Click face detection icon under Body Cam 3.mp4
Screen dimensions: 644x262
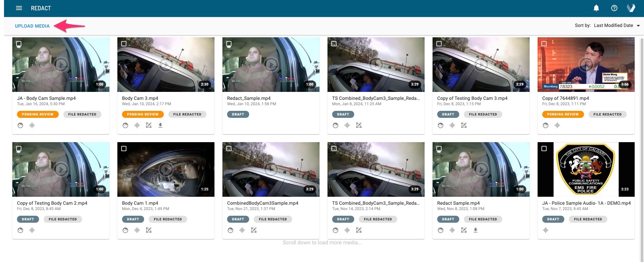coord(125,126)
